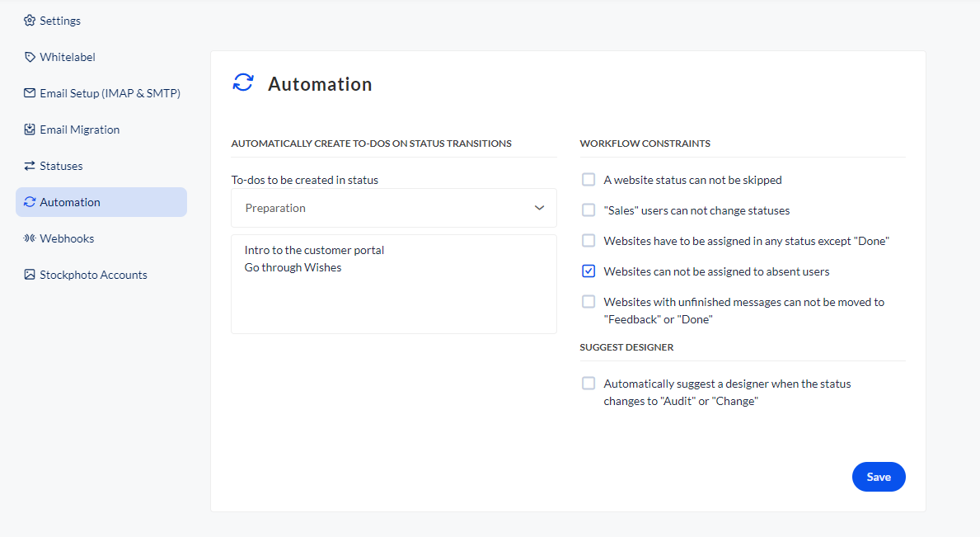980x537 pixels.
Task: Click the Settings gear icon in sidebar
Action: [30, 21]
